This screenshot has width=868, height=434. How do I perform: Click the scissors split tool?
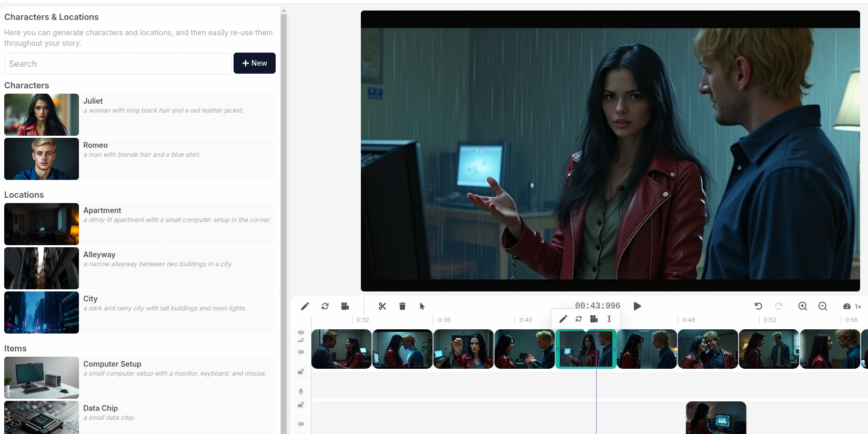point(382,306)
